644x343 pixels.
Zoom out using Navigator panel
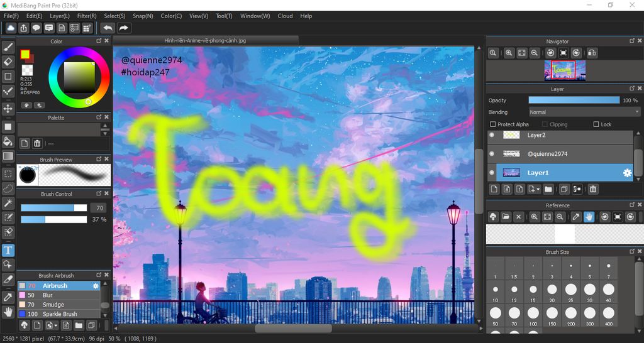pyautogui.click(x=535, y=53)
